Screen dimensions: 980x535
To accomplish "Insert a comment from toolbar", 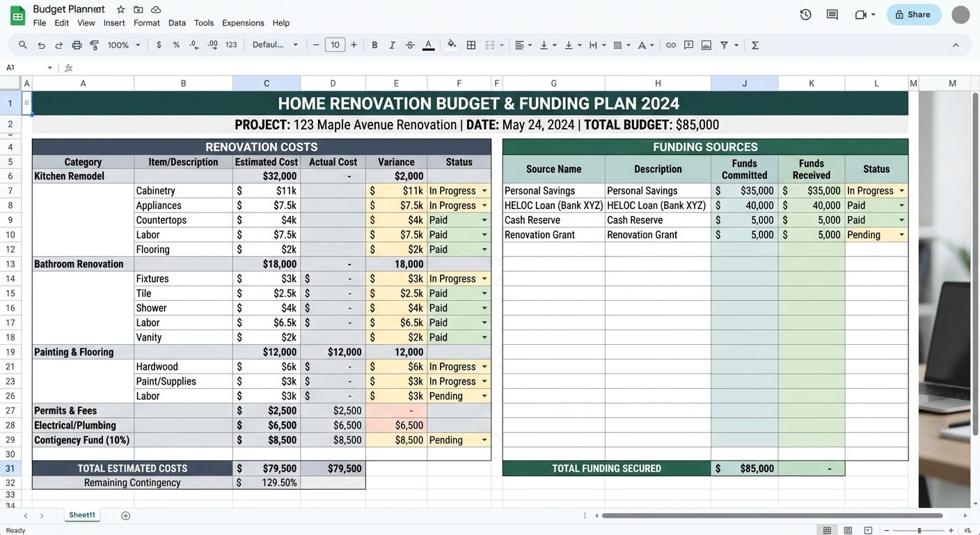I will (x=688, y=45).
